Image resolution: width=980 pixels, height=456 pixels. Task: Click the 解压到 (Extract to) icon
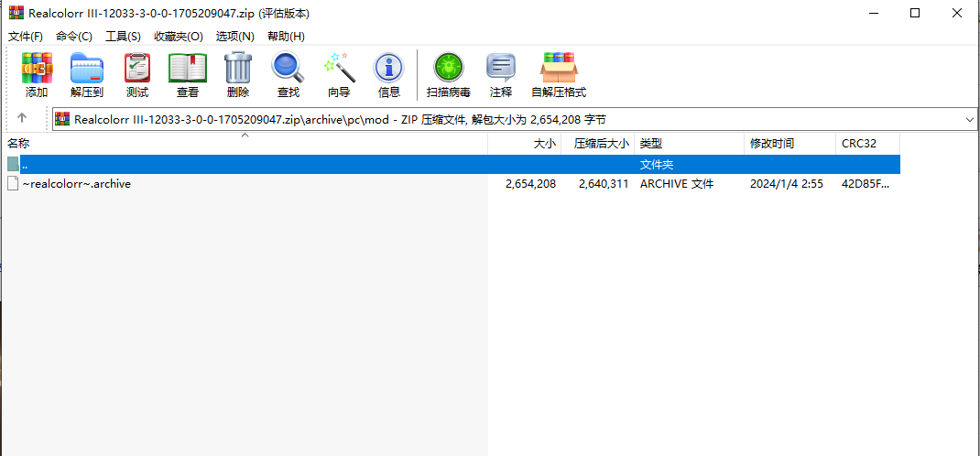coord(87,68)
